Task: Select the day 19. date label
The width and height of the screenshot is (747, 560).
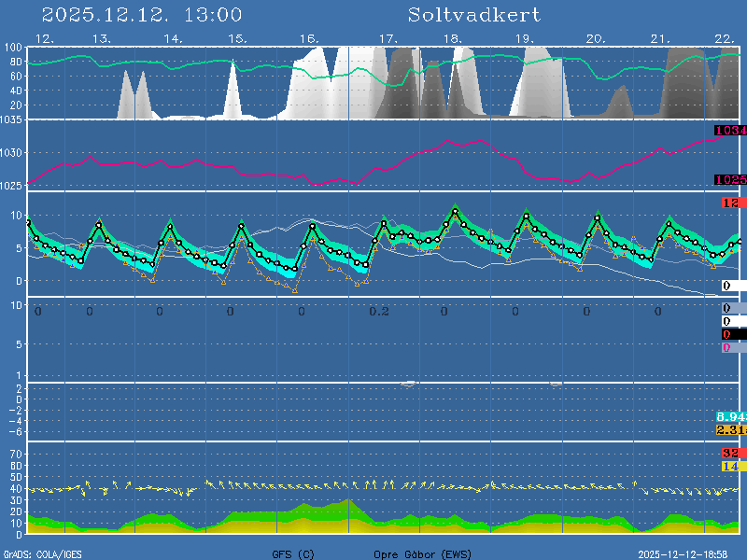Action: click(525, 38)
